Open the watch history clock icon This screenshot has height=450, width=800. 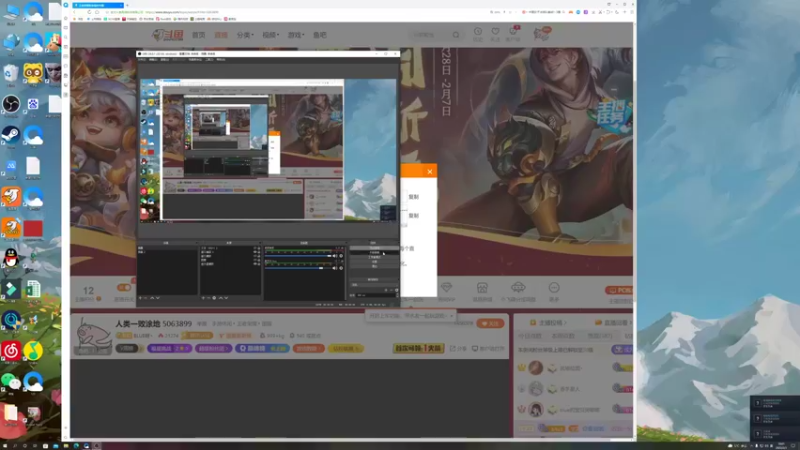pyautogui.click(x=478, y=32)
